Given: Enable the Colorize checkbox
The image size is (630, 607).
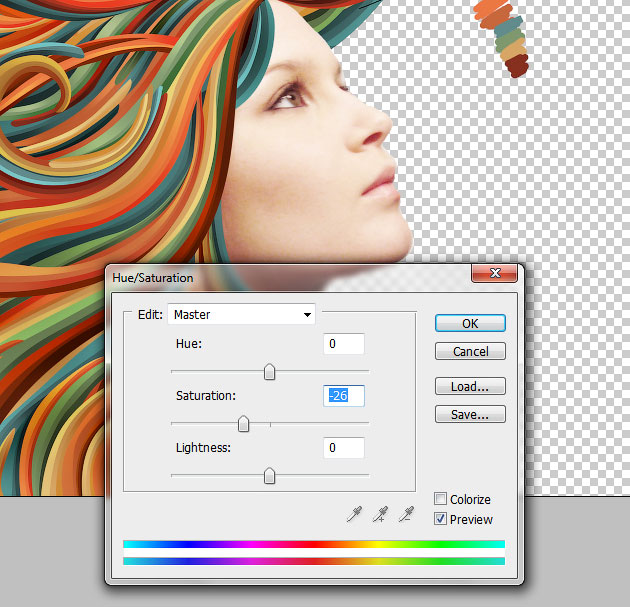Looking at the screenshot, I should point(440,499).
